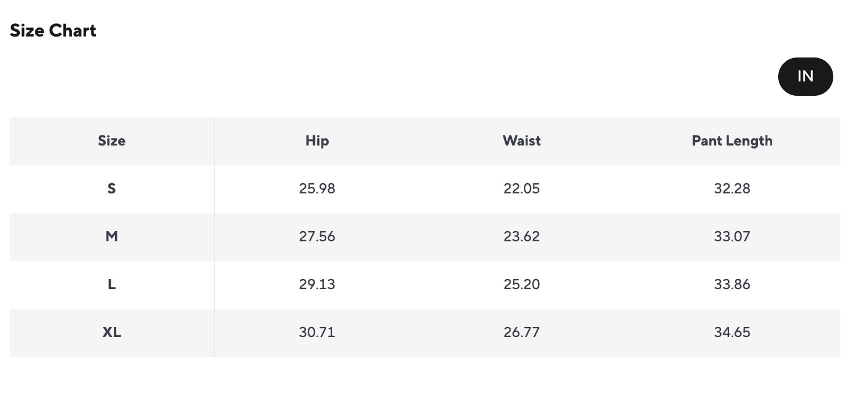Select the L size row label
Viewport: 868px width, 394px height.
coord(111,284)
